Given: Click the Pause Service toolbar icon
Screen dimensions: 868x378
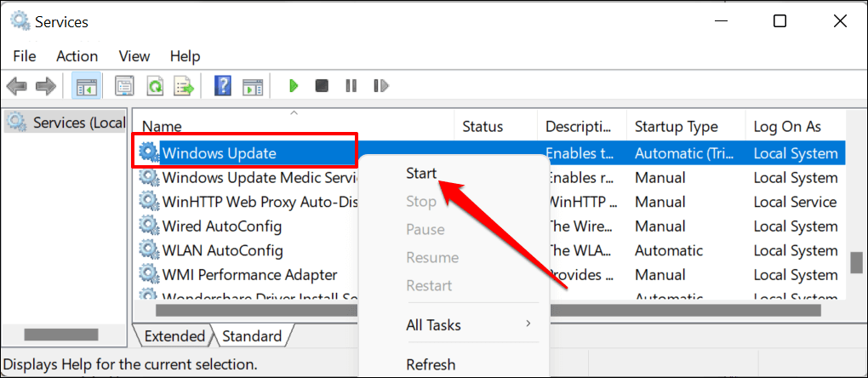Looking at the screenshot, I should coord(351,86).
